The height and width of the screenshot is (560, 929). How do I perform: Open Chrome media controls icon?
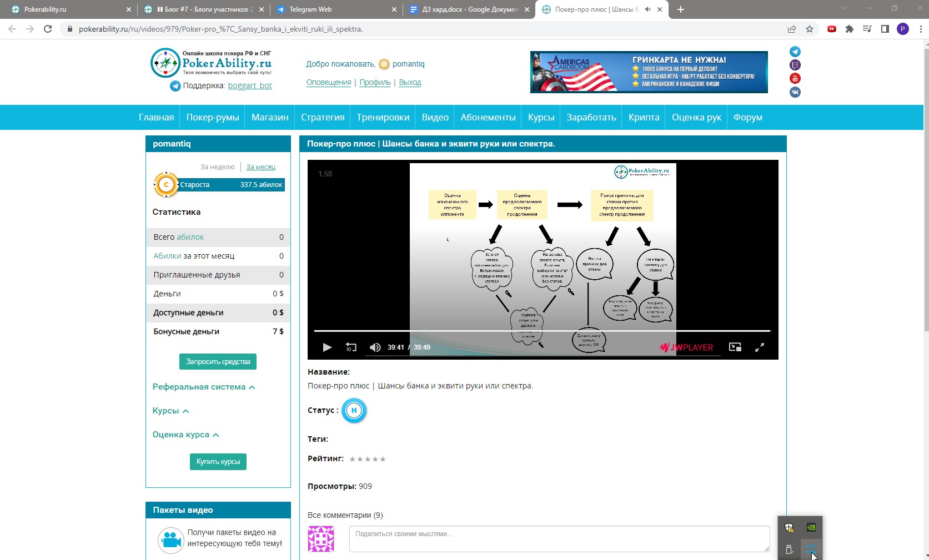click(x=867, y=29)
